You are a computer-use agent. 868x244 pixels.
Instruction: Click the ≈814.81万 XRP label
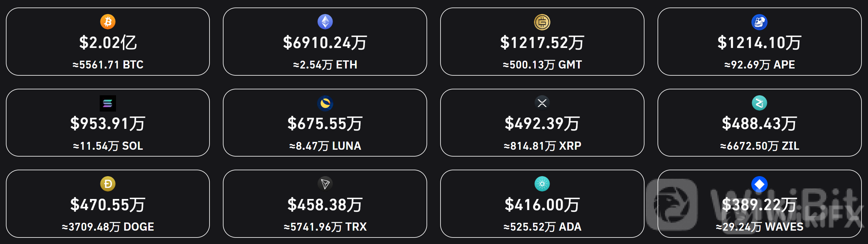point(542,146)
